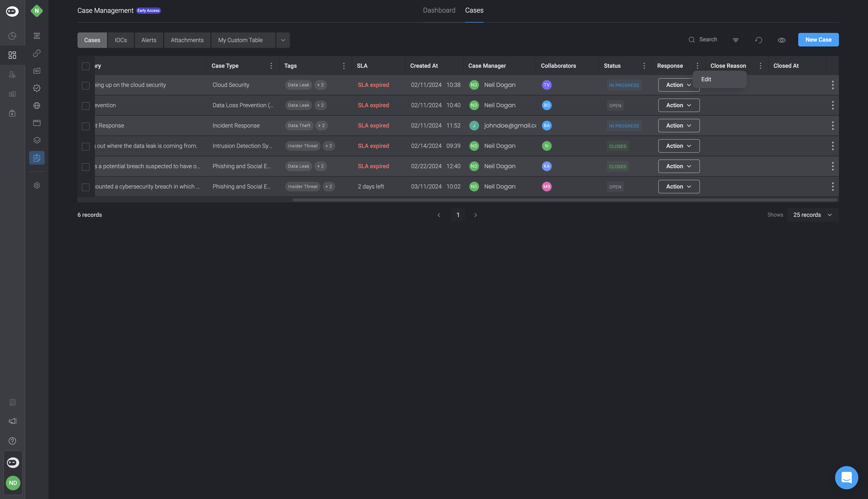Click the globe icon in sidebar
Viewport: 868px width, 499px height.
click(x=37, y=106)
